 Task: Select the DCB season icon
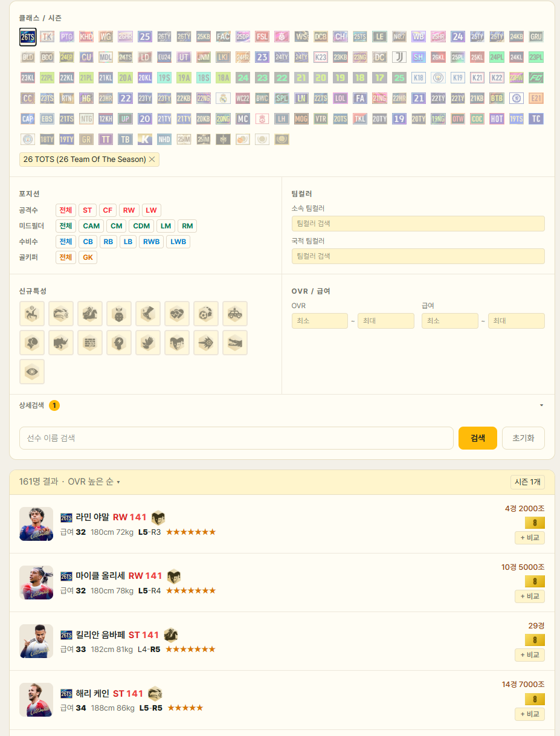(321, 36)
